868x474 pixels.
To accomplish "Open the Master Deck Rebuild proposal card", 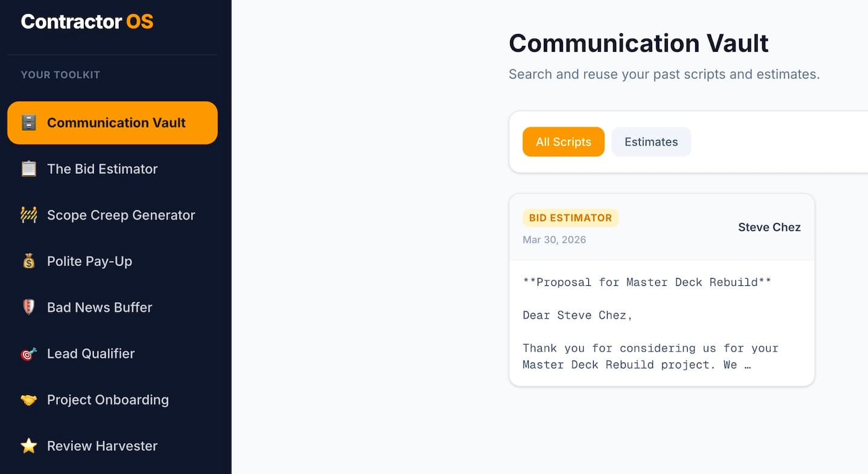I will pyautogui.click(x=661, y=323).
